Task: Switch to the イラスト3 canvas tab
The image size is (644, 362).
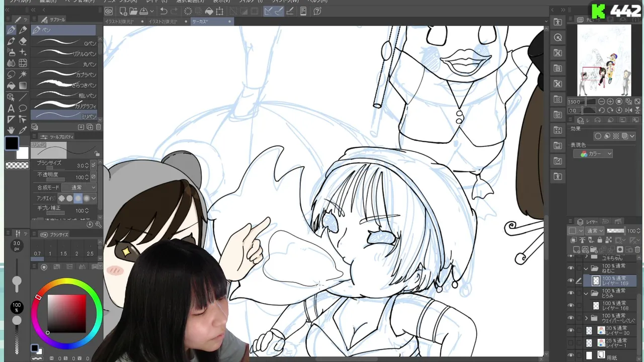Action: (119, 22)
